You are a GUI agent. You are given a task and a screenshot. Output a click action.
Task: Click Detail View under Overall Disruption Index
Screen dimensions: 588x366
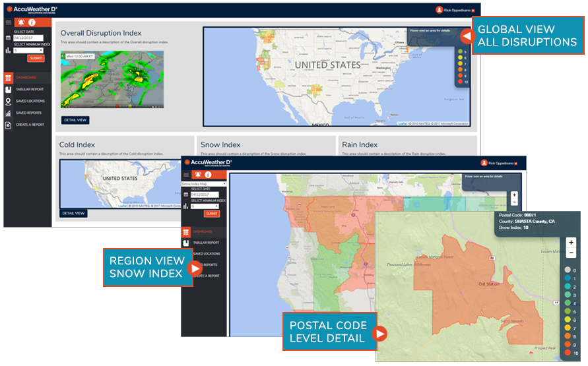click(x=75, y=120)
